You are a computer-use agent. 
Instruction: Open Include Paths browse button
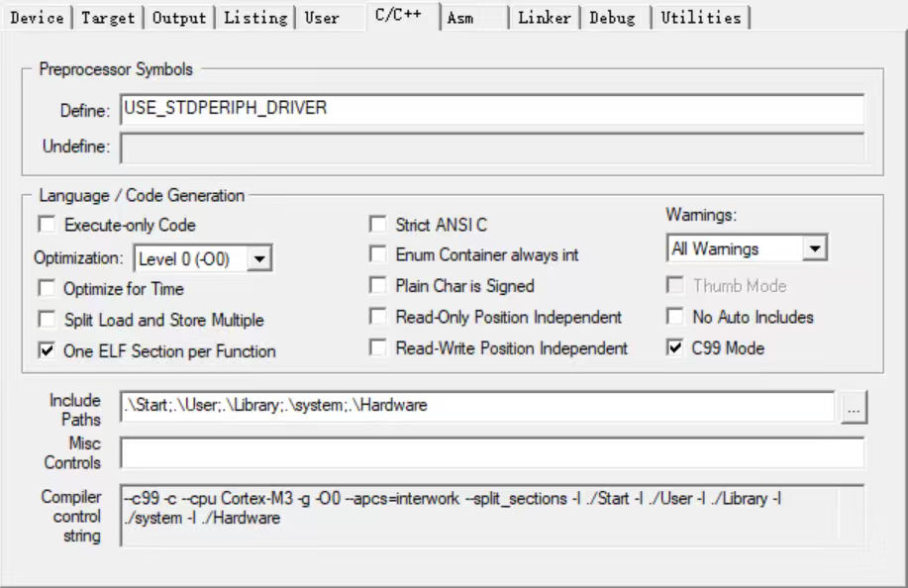[854, 407]
